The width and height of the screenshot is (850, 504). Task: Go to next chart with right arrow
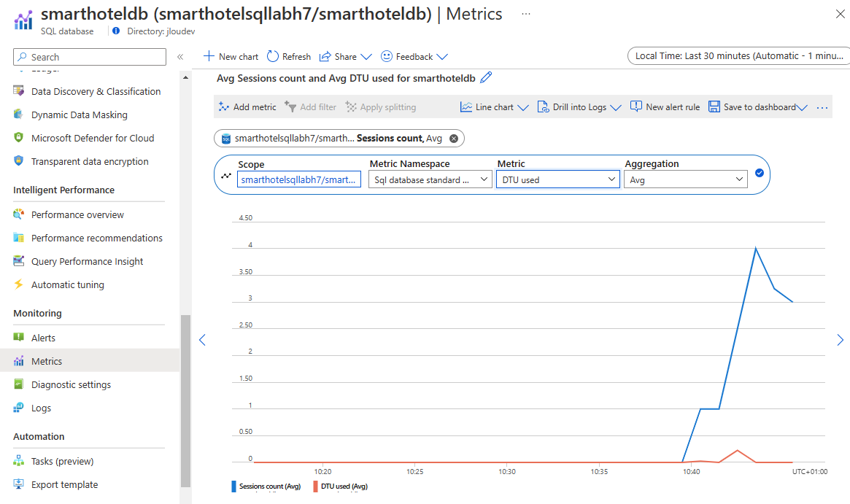pos(840,340)
